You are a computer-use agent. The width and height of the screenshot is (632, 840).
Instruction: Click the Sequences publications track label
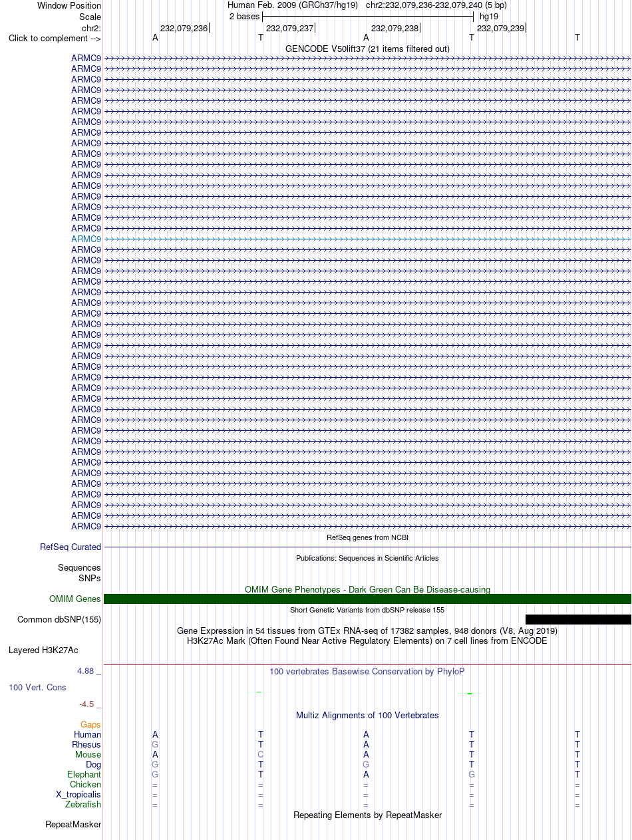pos(79,568)
